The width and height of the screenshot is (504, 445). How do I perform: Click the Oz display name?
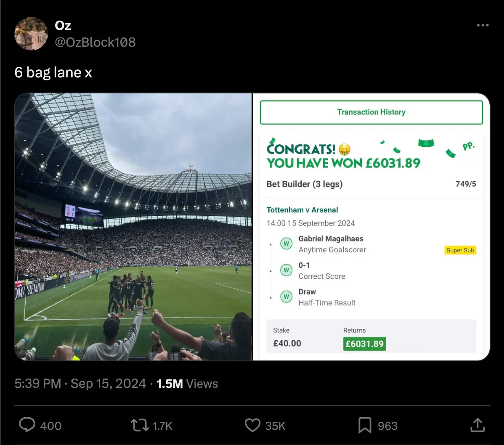click(x=63, y=26)
